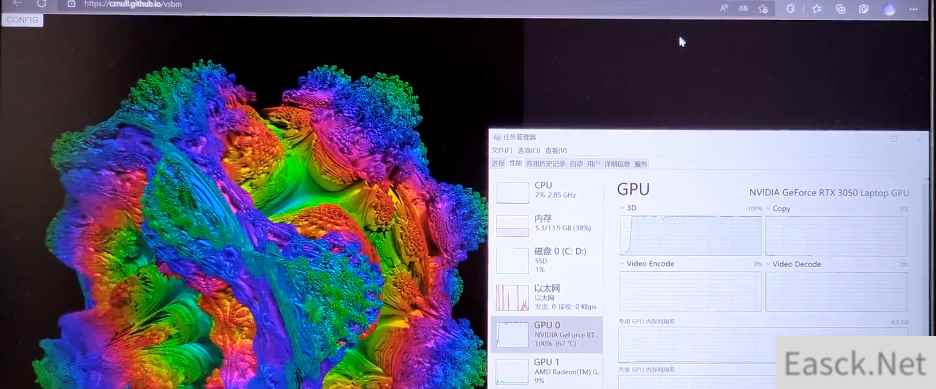This screenshot has width=936, height=389.
Task: Open the browser Settings and more menu
Action: tap(913, 9)
